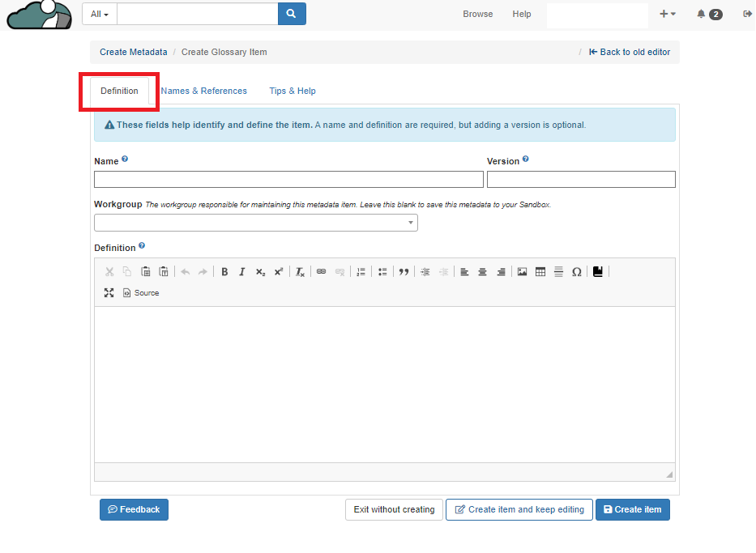This screenshot has height=553, width=756.
Task: Insert a special character (omega icon)
Action: tap(576, 272)
